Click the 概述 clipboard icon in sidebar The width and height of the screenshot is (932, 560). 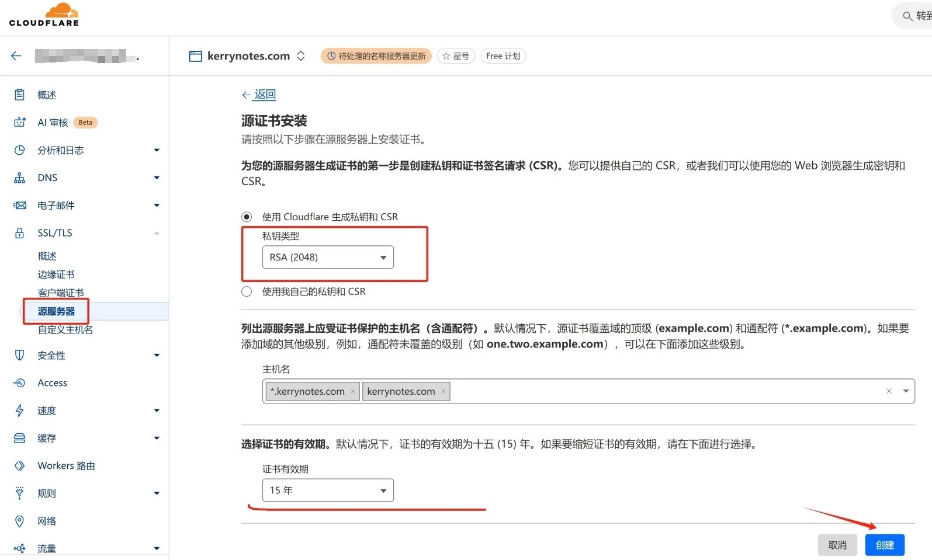click(x=19, y=95)
